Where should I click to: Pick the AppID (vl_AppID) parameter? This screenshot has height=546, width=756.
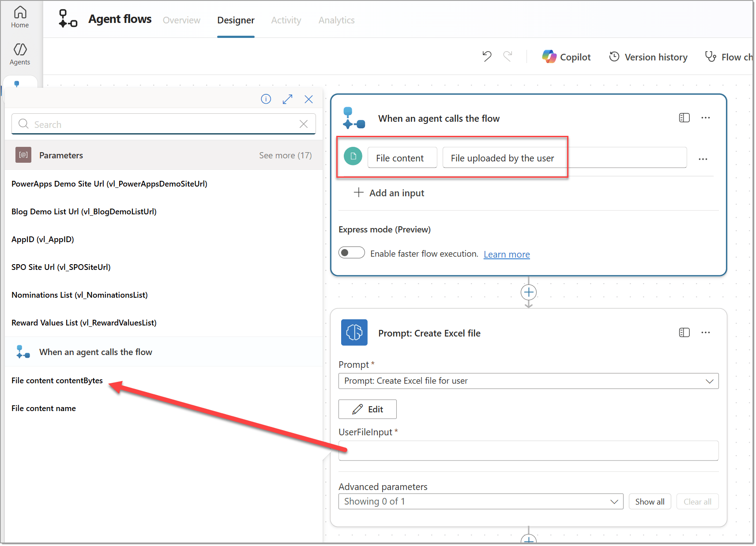pyautogui.click(x=43, y=239)
